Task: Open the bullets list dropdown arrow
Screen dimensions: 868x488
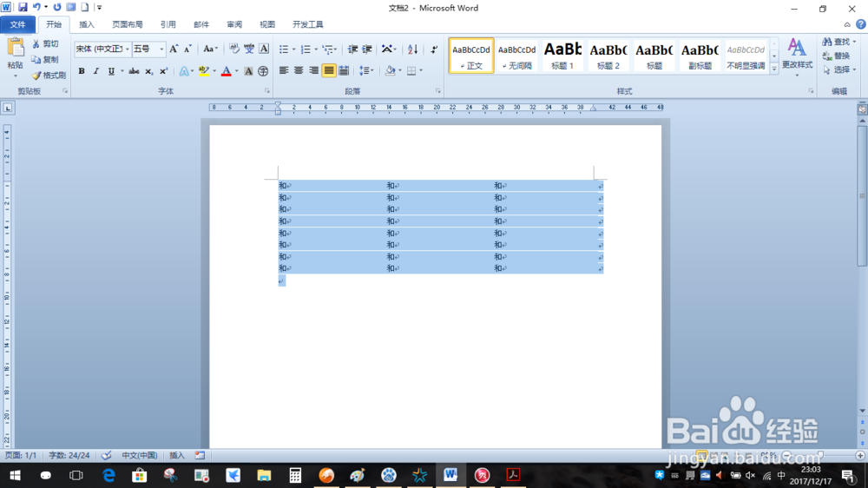Action: point(294,49)
